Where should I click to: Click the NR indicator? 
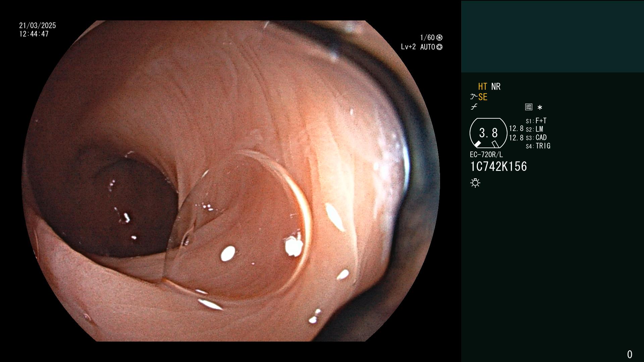[x=496, y=86]
